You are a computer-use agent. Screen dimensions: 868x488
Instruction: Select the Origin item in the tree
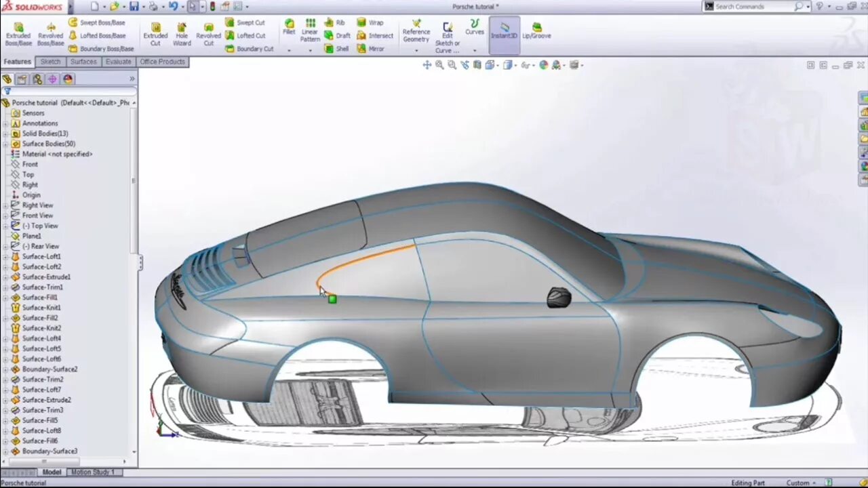(26, 195)
